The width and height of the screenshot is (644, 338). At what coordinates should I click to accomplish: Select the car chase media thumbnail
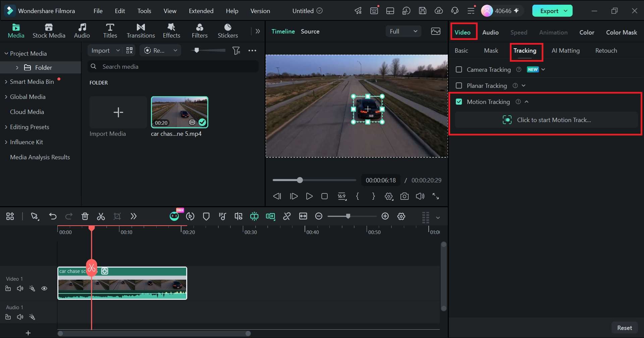point(179,112)
